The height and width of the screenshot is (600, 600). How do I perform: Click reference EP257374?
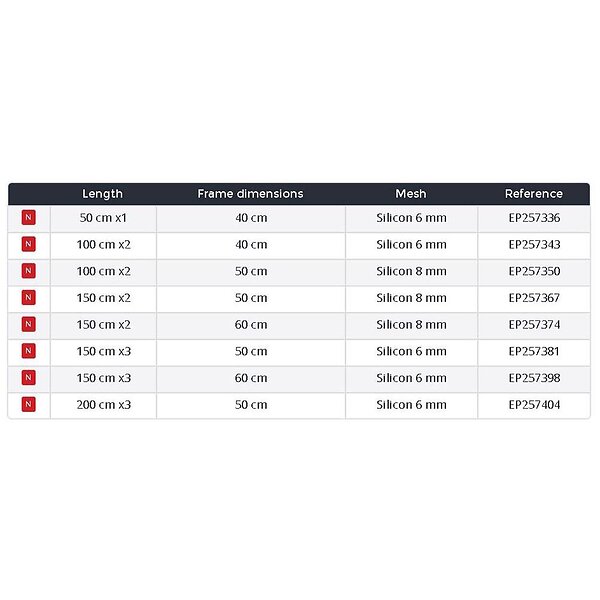[x=534, y=325]
